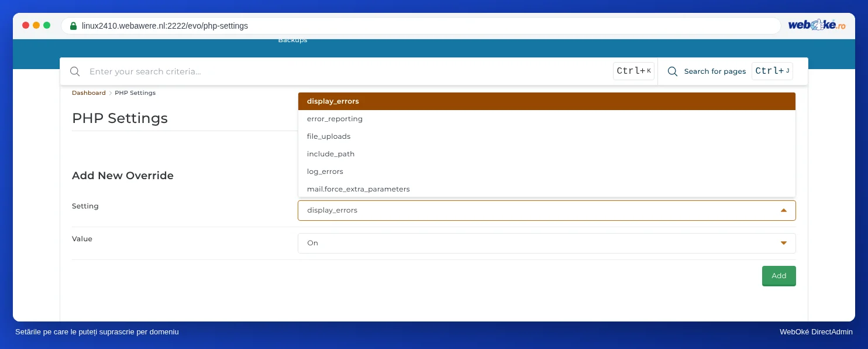Select display_errors from the dropdown list
The height and width of the screenshot is (349, 868).
(x=547, y=101)
